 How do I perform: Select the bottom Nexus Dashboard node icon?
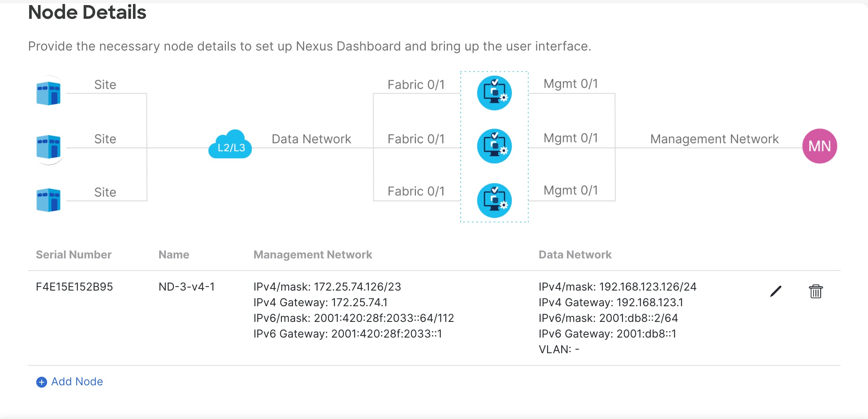point(494,200)
